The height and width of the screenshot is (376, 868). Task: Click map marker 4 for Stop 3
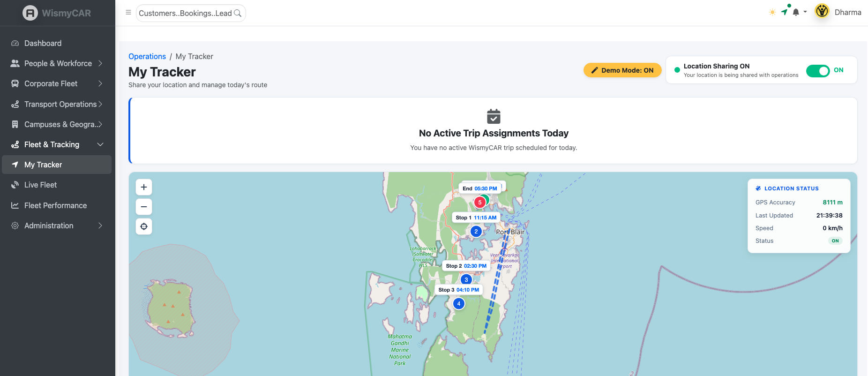pos(459,303)
